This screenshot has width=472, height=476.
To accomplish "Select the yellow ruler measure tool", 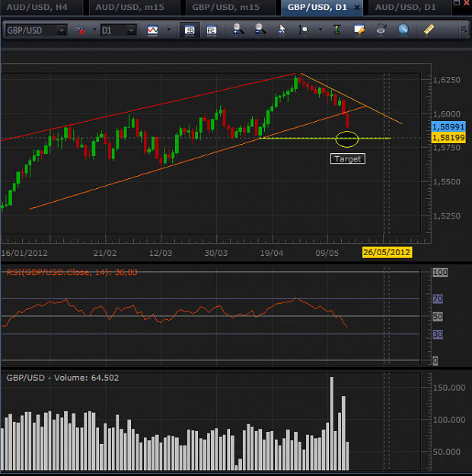I will [429, 30].
